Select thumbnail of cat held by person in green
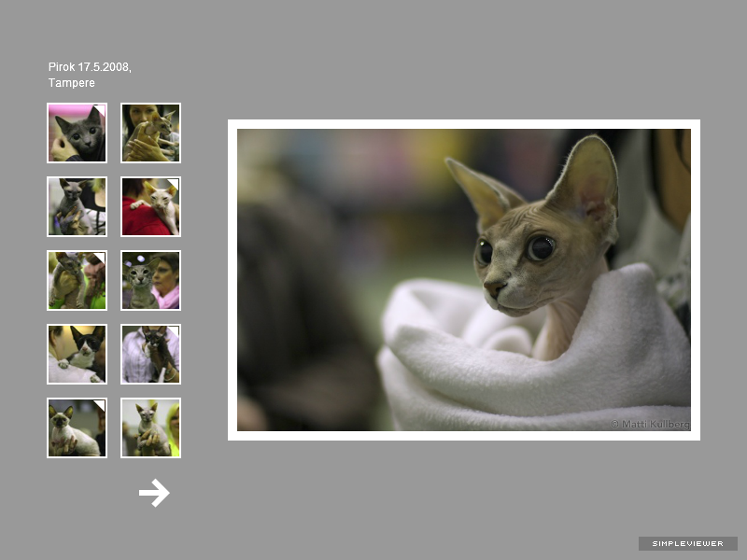Viewport: 747px width, 560px height. pos(77,280)
